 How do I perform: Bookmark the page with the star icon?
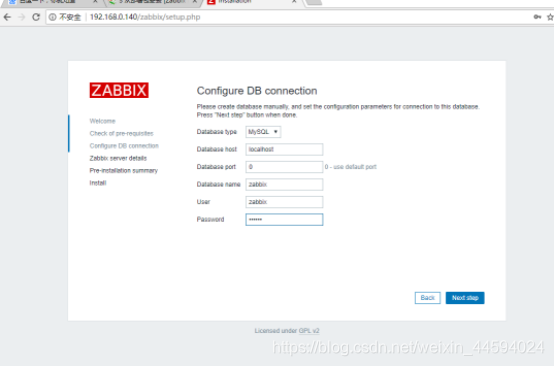point(550,17)
